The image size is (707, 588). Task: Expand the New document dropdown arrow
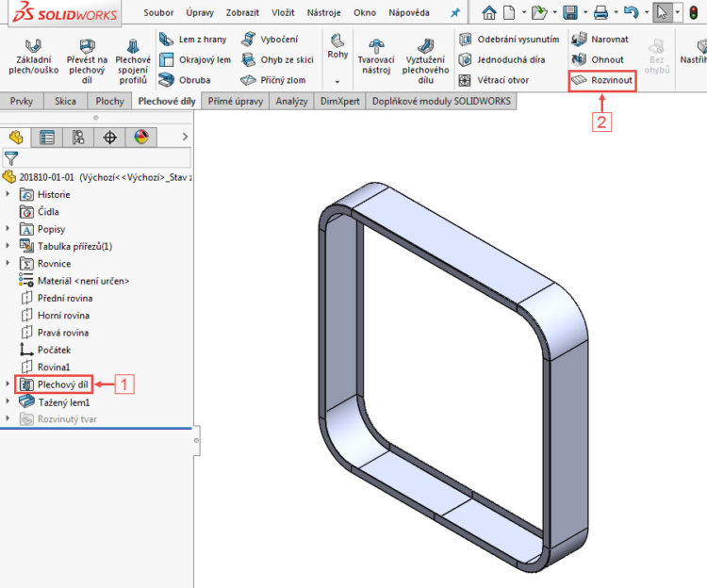click(x=524, y=12)
